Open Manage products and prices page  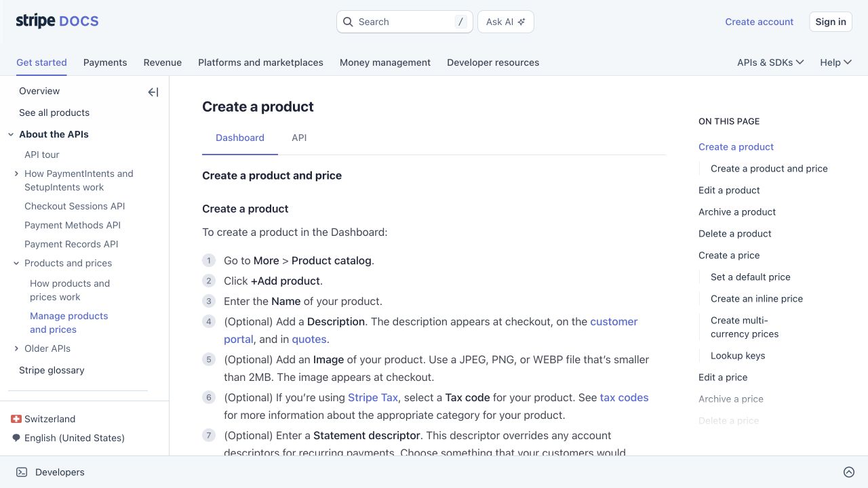click(69, 323)
